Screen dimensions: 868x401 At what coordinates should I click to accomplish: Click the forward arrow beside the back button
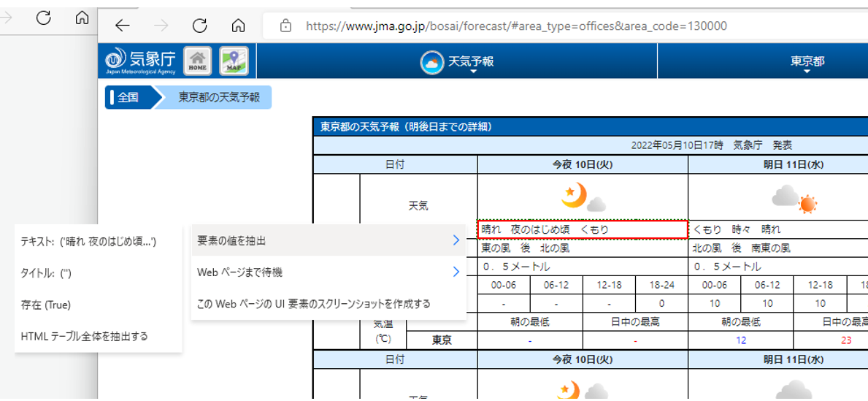point(161,26)
